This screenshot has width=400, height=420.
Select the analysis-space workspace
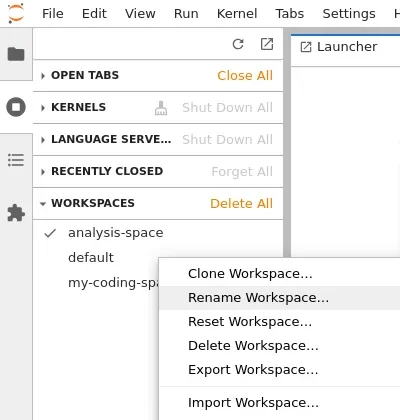(116, 233)
